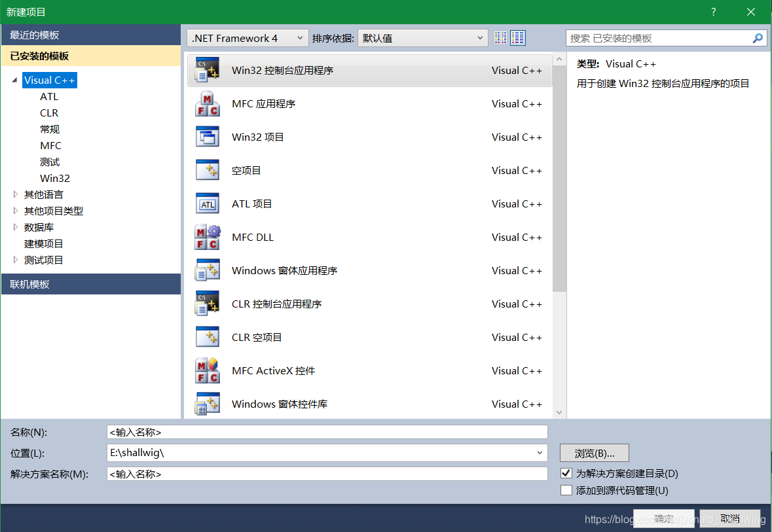
Task: Select the CLR 控制台应用程序 template name
Action: point(276,304)
